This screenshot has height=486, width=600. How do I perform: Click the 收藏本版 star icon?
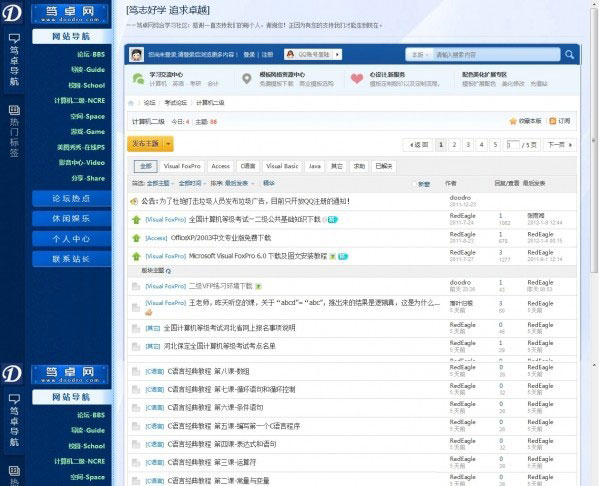point(513,121)
